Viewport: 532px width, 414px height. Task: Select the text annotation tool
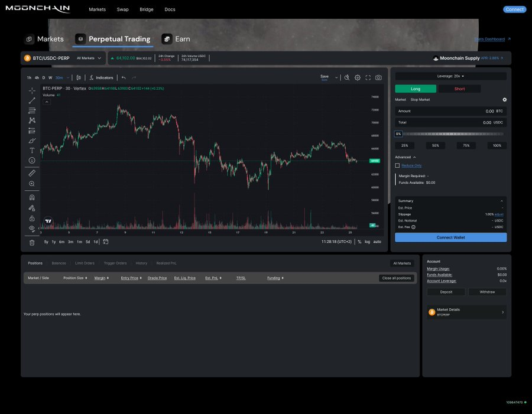click(32, 150)
